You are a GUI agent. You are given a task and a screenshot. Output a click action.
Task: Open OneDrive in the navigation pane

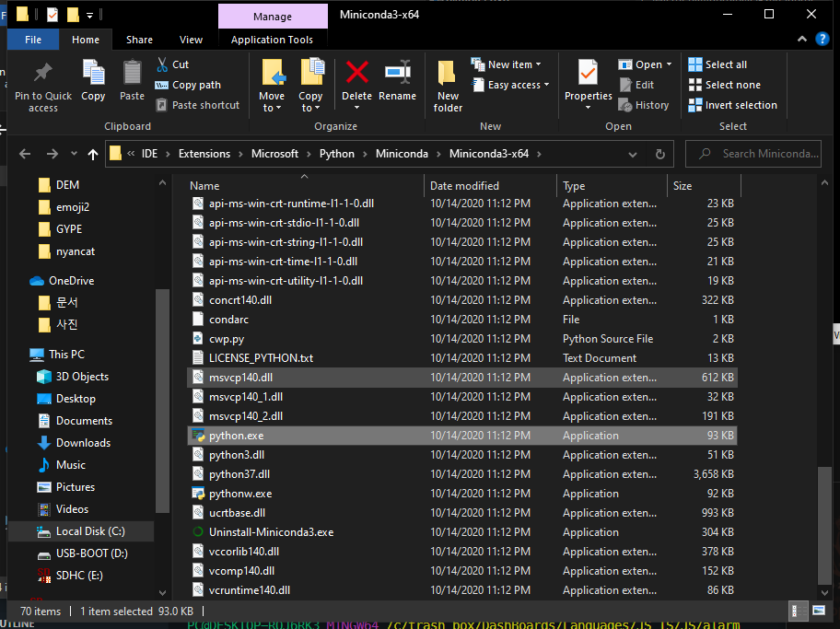click(x=62, y=280)
